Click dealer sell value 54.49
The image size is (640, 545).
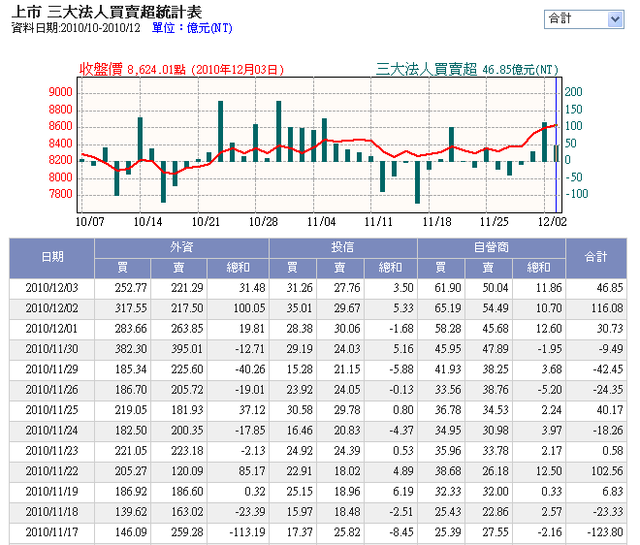tap(495, 309)
